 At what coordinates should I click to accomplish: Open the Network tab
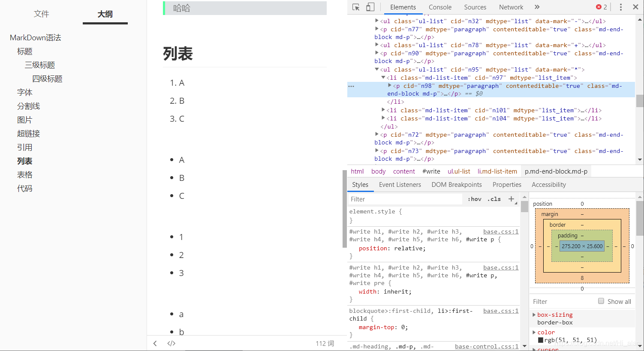pos(511,7)
